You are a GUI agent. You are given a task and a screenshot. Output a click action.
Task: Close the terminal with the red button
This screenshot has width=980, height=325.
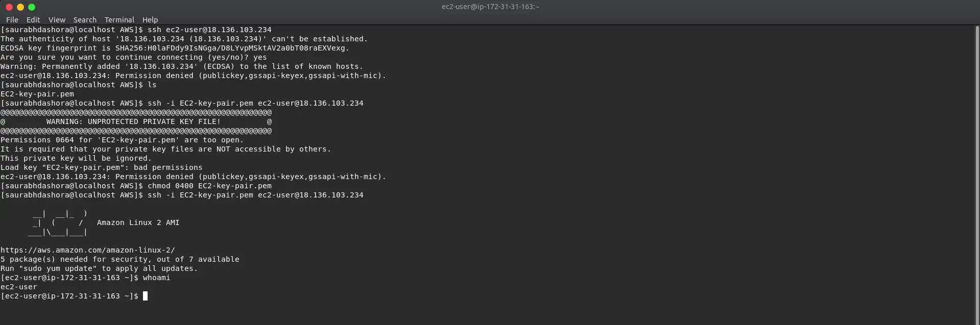9,7
